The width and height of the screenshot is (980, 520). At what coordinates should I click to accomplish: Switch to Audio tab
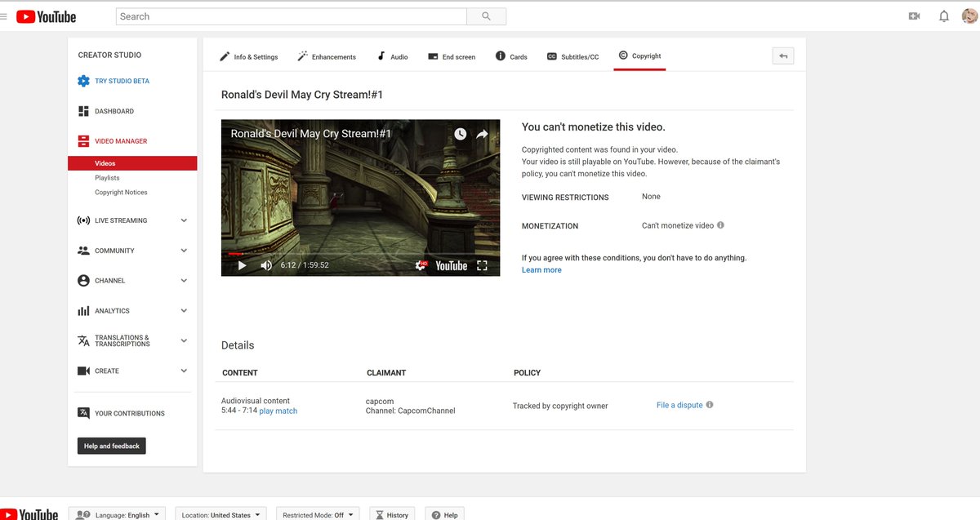click(x=393, y=56)
